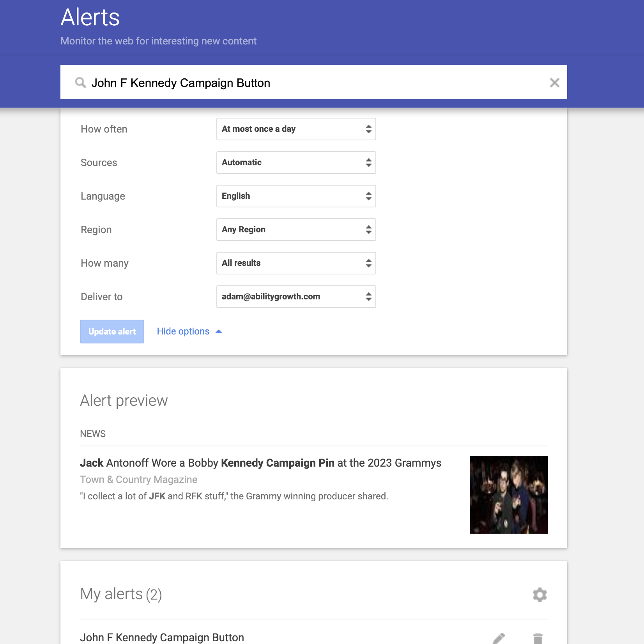Click the Grammys article thumbnail image

508,495
